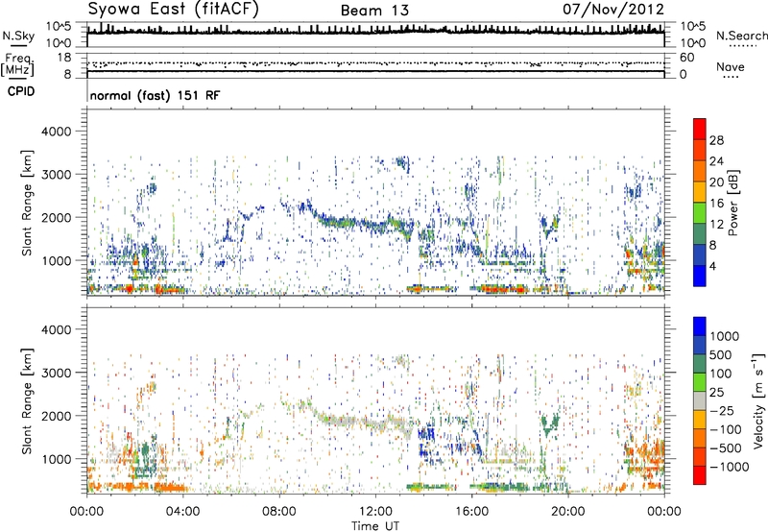Click the "04:00" time axis label

pyautogui.click(x=183, y=512)
